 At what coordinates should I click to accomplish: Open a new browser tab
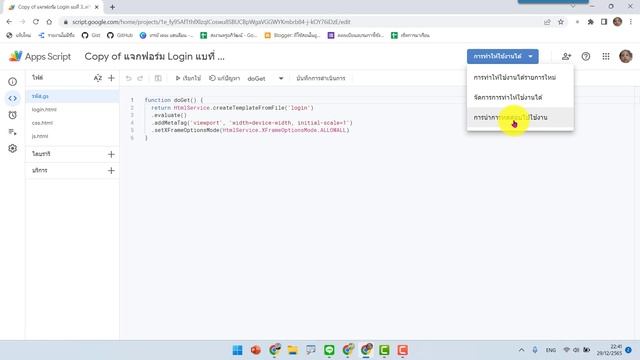112,7
